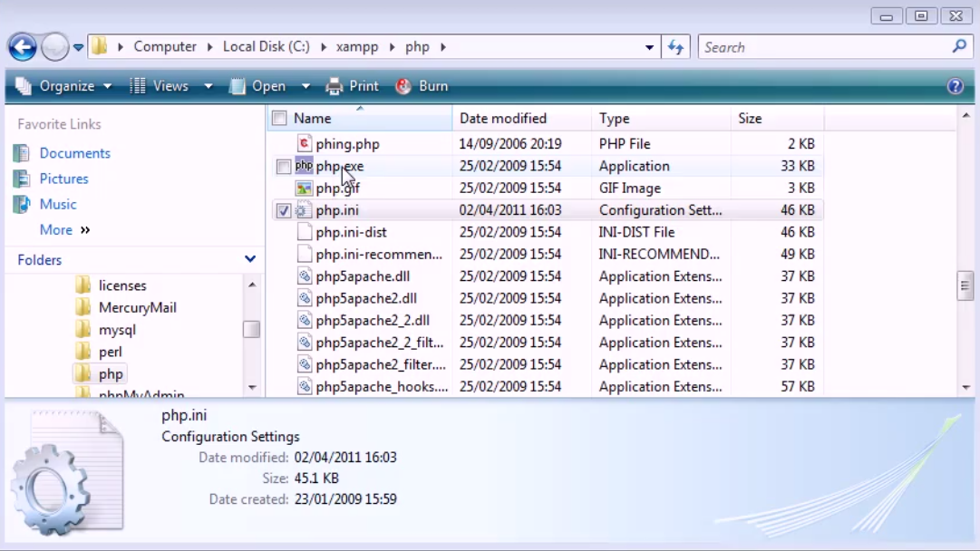Expand arrow after Local Disk (C:)
This screenshot has height=551, width=980.
tap(323, 47)
